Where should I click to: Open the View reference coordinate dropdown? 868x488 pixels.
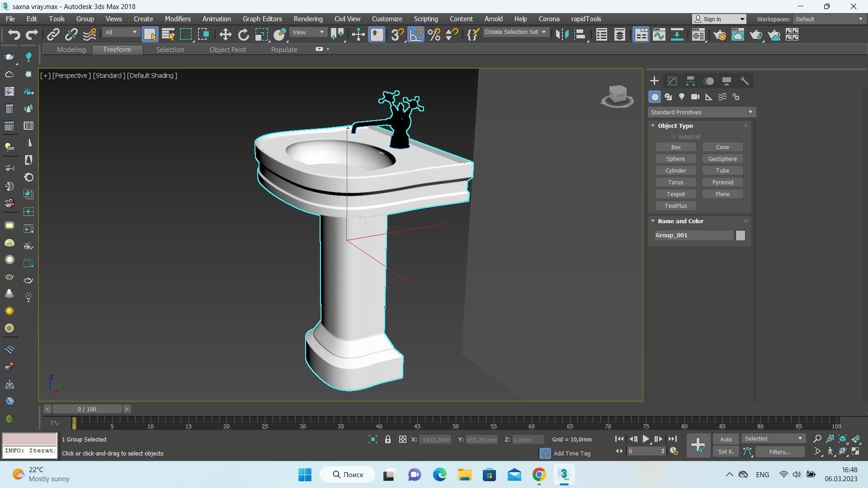point(308,32)
